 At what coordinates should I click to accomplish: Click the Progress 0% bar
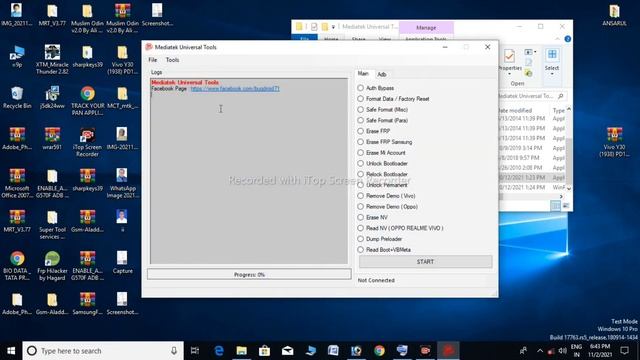(x=249, y=275)
